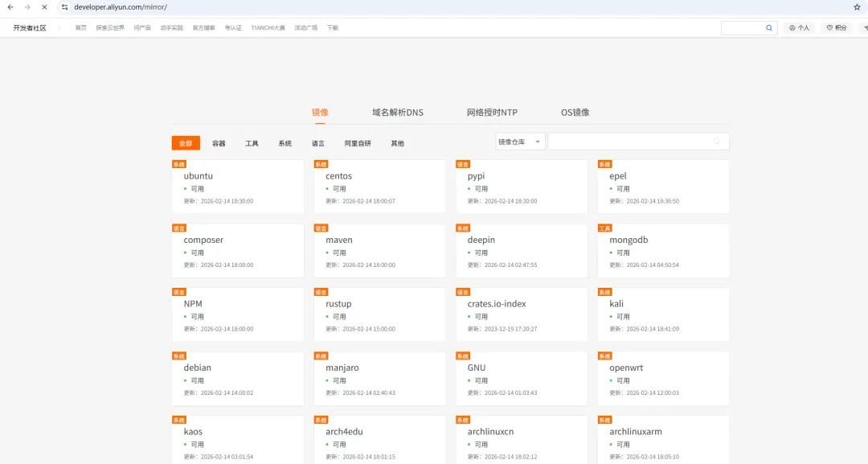Screen dimensions: 868x464
Task: Open 下载 in top navigation
Action: 333,27
